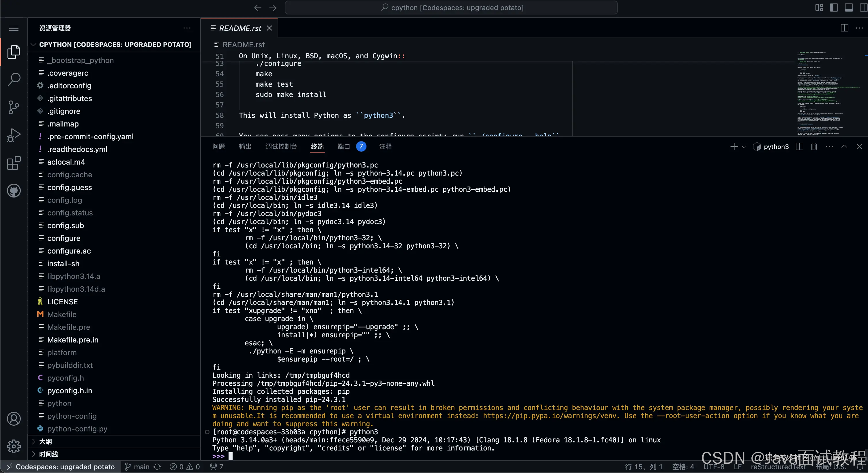The height and width of the screenshot is (473, 868).
Task: Close the terminal panel
Action: coord(859,147)
